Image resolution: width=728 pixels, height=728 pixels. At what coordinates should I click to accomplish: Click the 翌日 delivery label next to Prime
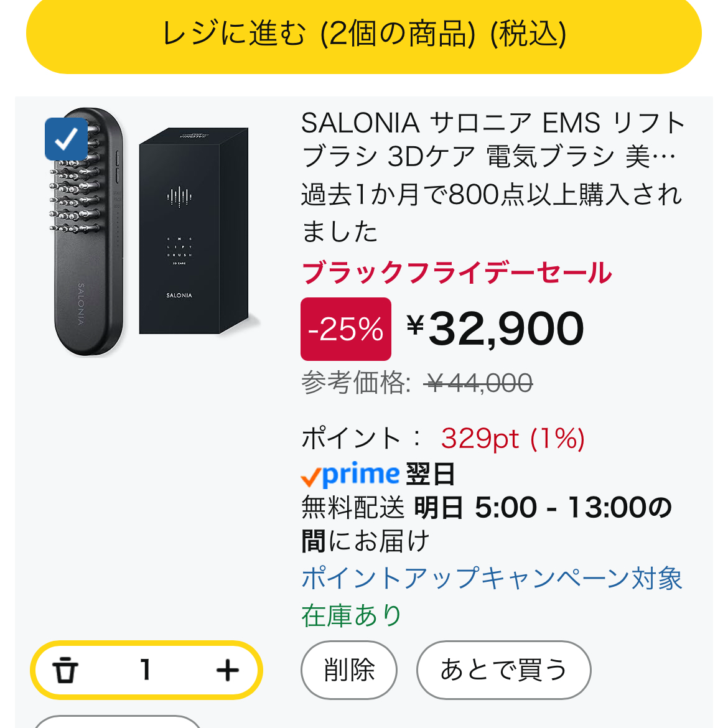pyautogui.click(x=429, y=476)
